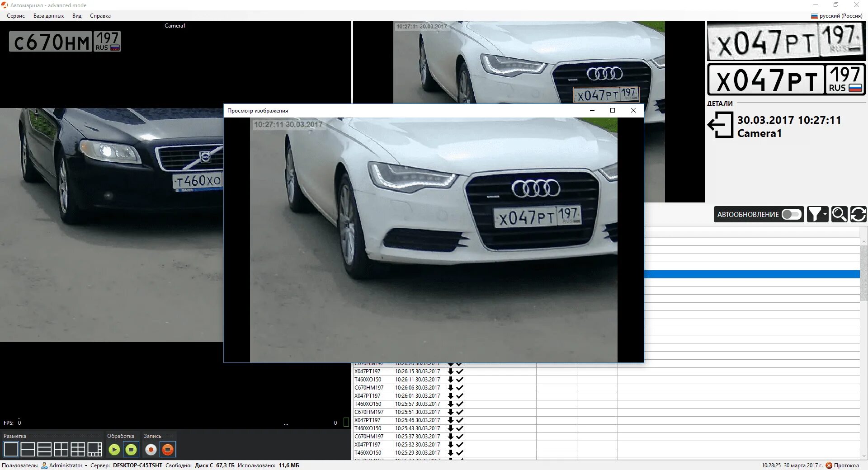The image size is (868, 470).
Task: Click the recognized plate X047PT 197 rendering
Action: (786, 80)
